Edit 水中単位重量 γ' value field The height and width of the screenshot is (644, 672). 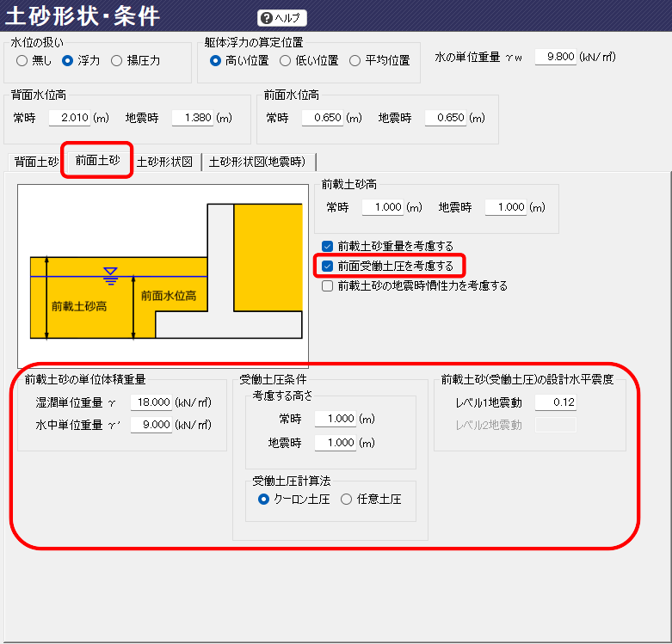coord(151,425)
